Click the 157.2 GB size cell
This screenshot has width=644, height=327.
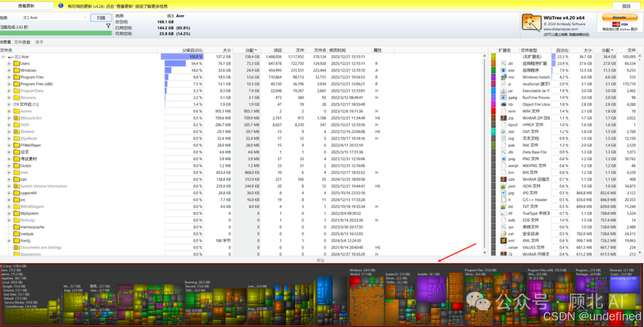coord(224,57)
